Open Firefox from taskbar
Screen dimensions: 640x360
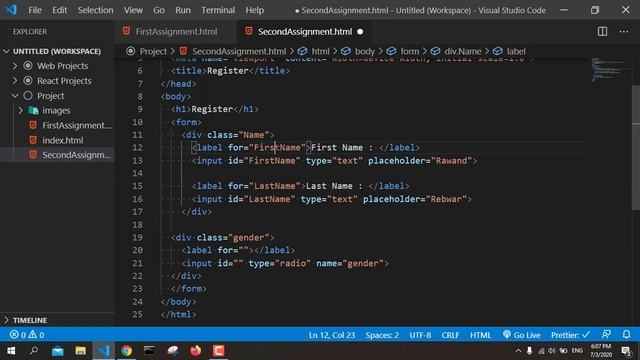click(x=196, y=351)
